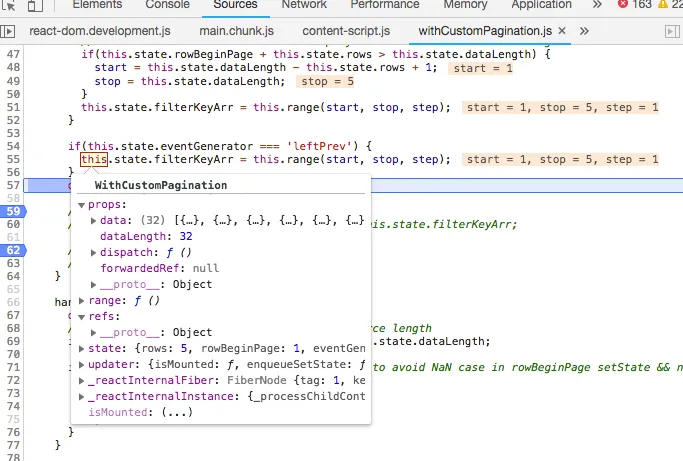Select the withCustomPagination.js file tab

point(485,31)
